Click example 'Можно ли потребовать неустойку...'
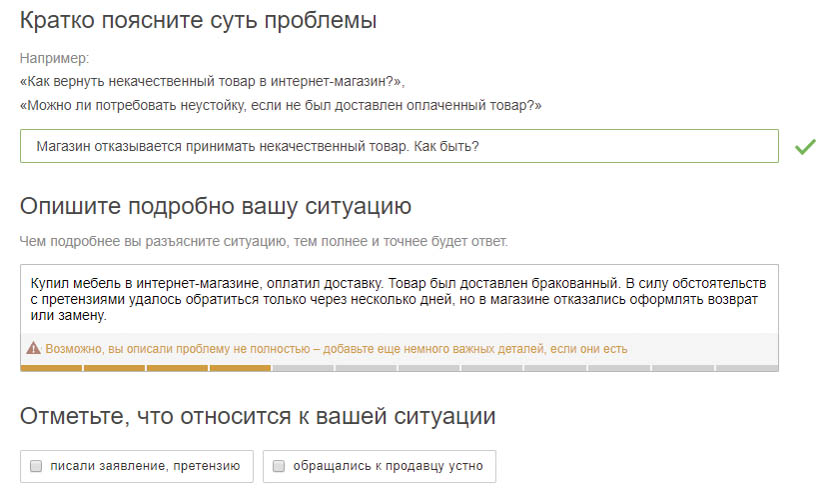The height and width of the screenshot is (503, 830). (281, 105)
